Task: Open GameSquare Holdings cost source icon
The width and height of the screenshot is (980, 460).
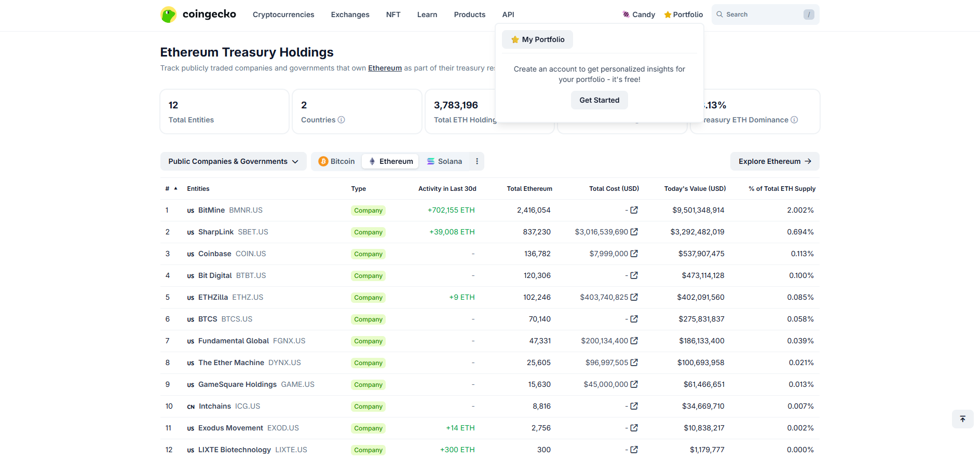Action: coord(634,384)
